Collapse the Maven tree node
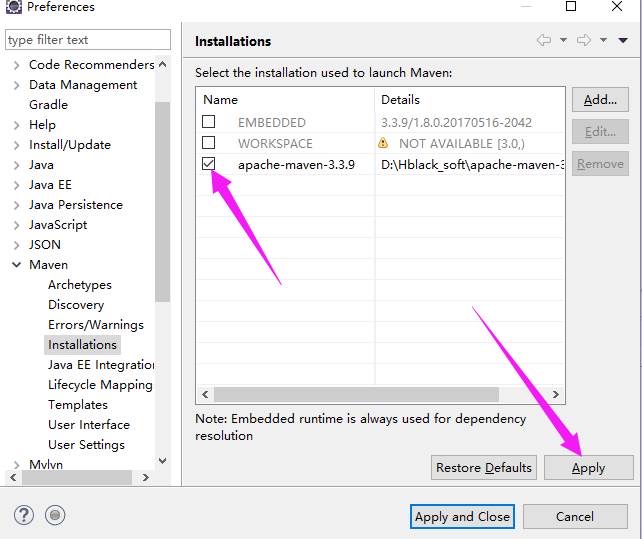642x539 pixels. [17, 265]
